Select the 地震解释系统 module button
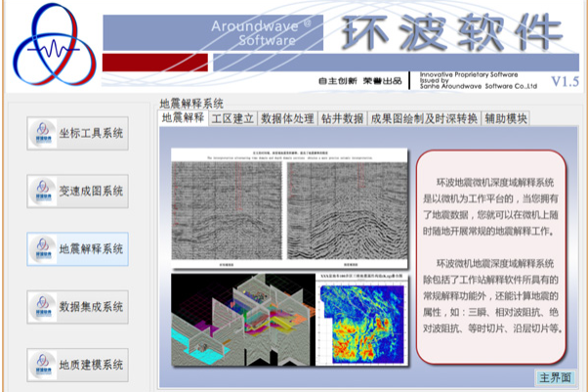 tap(77, 249)
